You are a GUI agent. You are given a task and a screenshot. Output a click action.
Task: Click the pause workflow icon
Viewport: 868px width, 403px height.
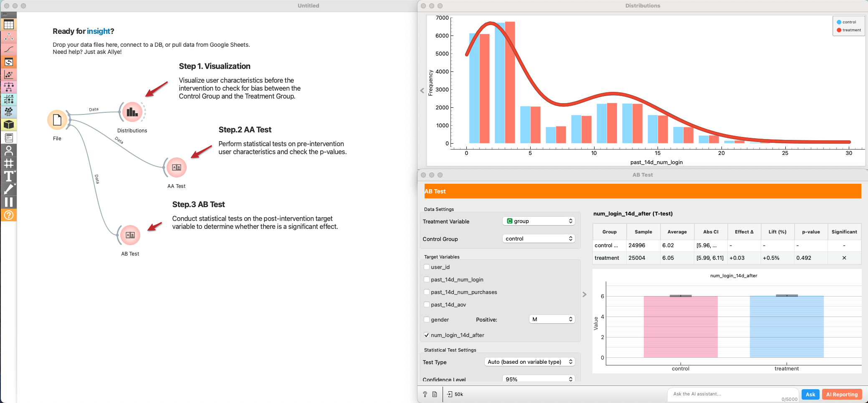[8, 202]
